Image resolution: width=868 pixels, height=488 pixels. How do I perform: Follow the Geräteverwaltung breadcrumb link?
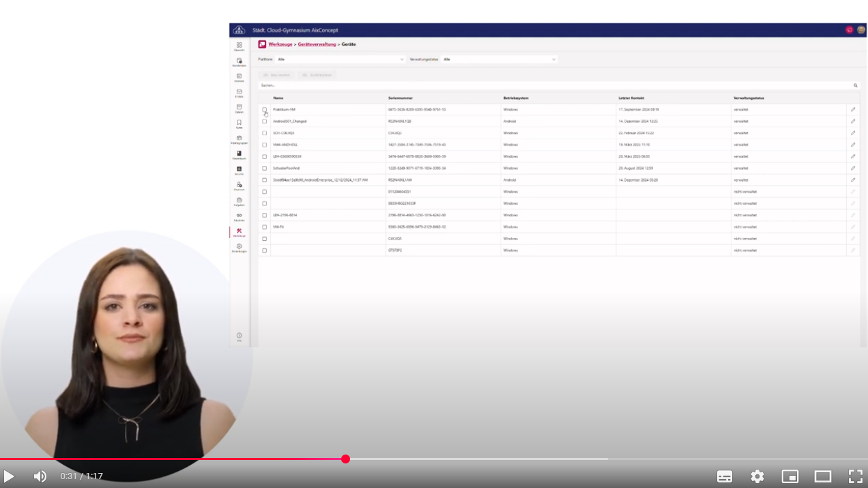pyautogui.click(x=317, y=44)
